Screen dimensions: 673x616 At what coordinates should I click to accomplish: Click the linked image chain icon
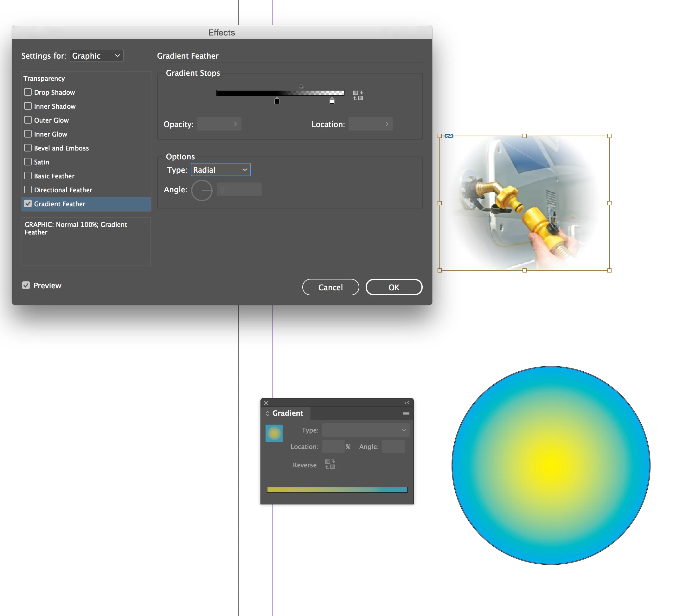(449, 136)
